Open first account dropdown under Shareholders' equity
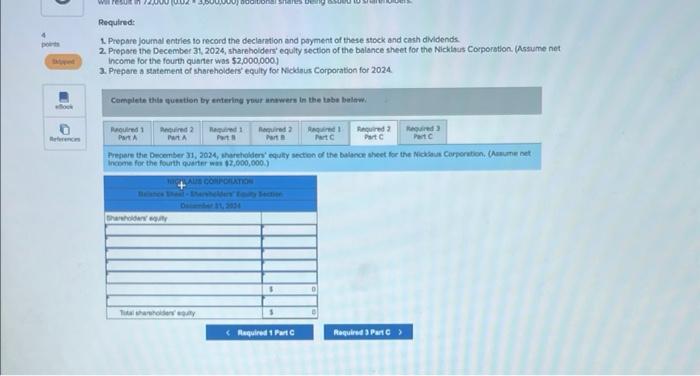 (x=183, y=230)
